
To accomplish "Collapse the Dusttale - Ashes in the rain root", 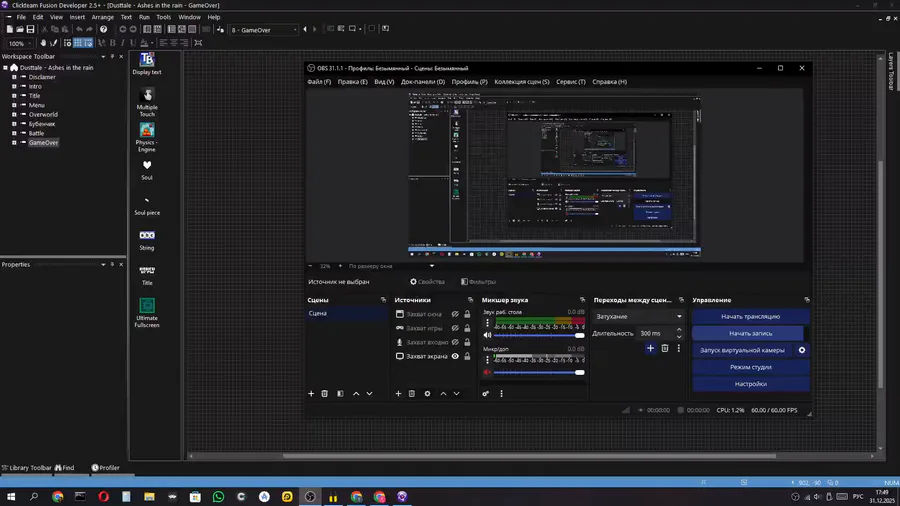I will point(5,68).
